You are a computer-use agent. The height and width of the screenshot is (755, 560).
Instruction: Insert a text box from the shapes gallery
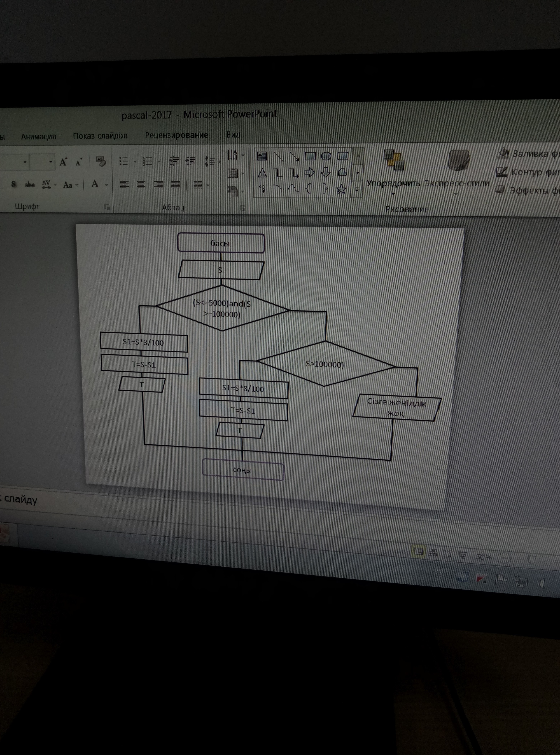[262, 156]
